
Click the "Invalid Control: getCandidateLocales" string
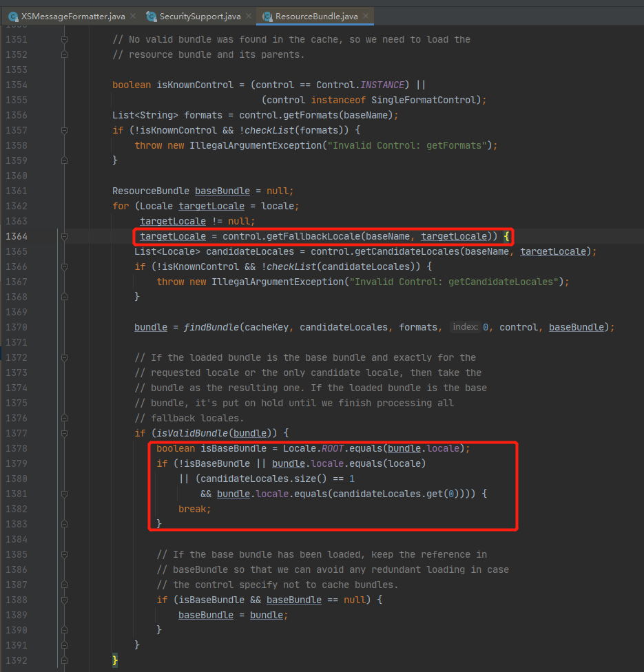click(454, 282)
